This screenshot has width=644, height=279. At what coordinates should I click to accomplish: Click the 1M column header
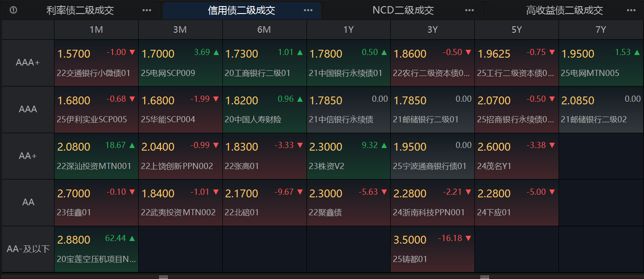95,30
